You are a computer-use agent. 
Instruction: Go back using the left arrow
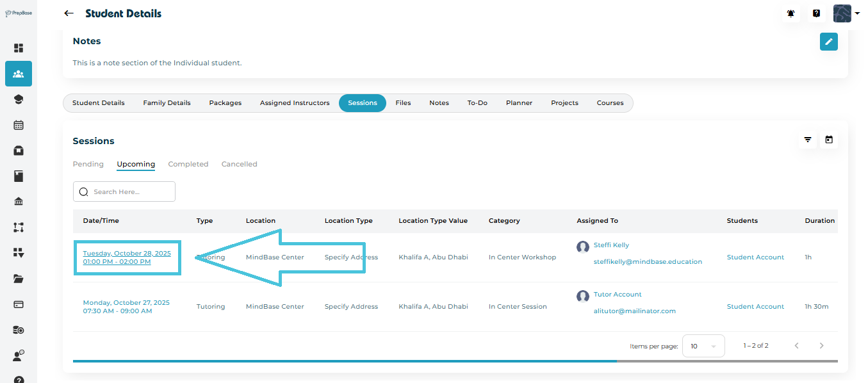(69, 13)
